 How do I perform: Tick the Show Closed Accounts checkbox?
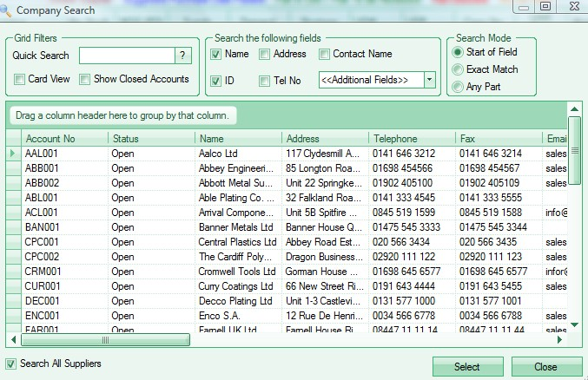click(85, 80)
